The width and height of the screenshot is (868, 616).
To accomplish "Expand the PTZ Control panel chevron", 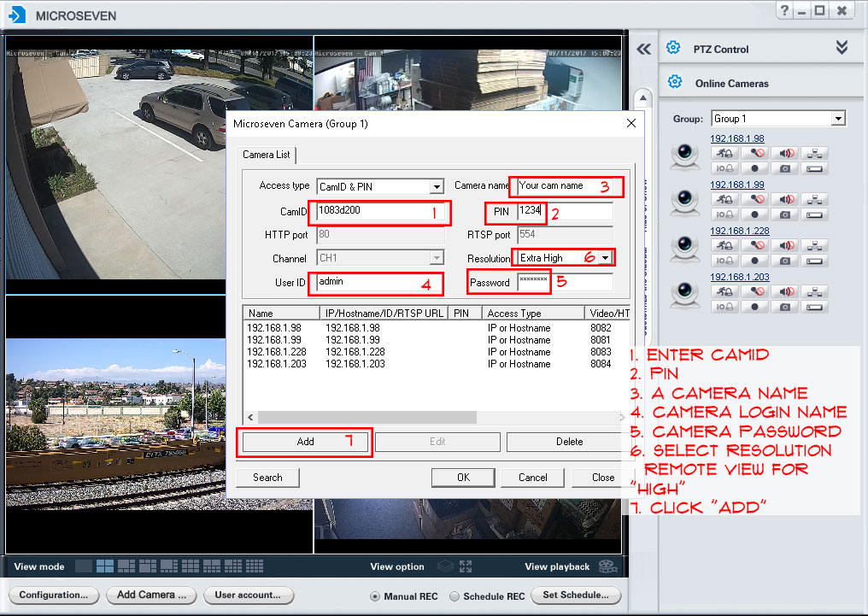I will tap(842, 48).
